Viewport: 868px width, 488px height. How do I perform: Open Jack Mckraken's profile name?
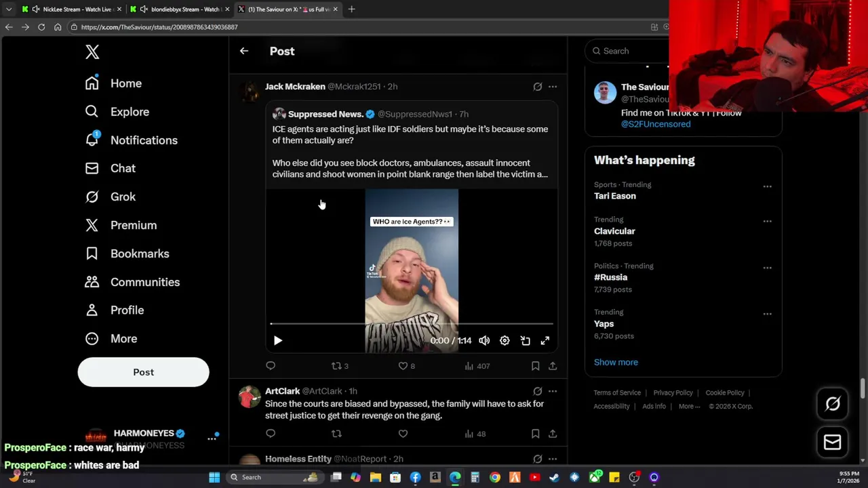point(295,87)
